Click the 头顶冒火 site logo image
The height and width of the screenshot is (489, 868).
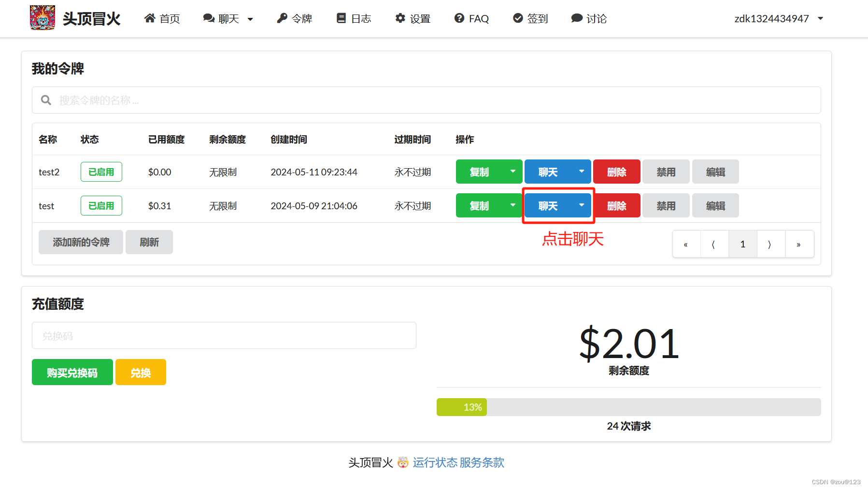click(43, 18)
